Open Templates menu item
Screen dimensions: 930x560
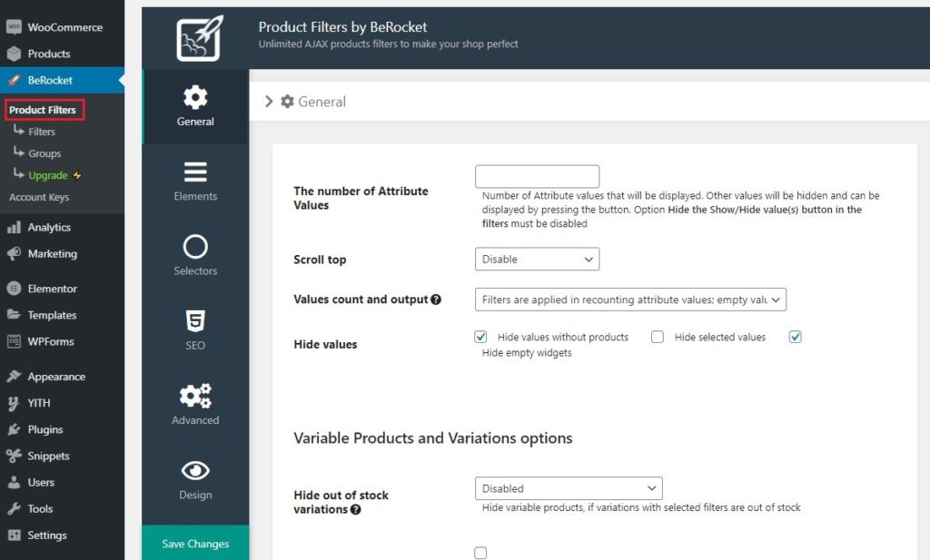coord(52,315)
